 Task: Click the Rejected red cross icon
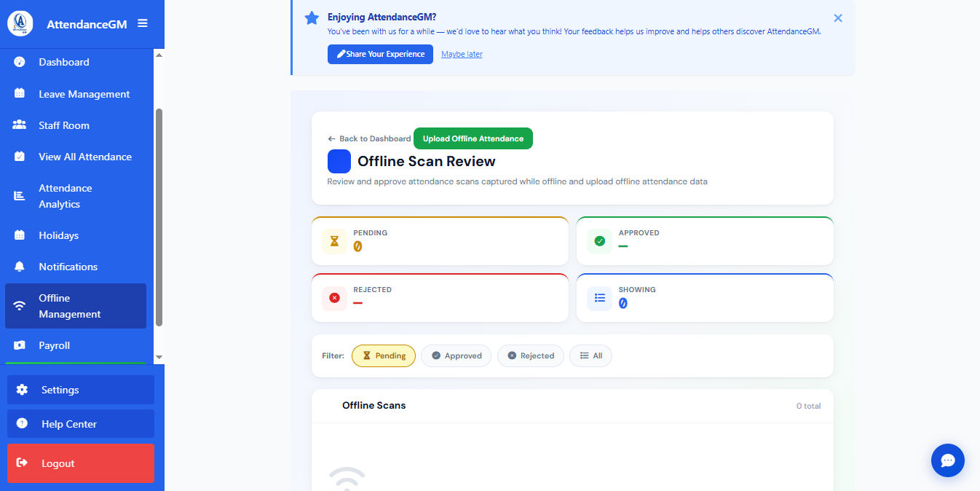point(334,297)
